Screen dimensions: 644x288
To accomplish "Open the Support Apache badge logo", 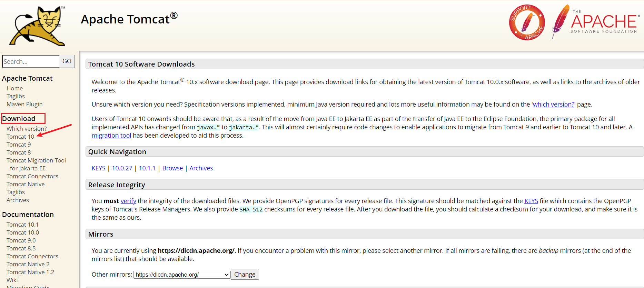I will click(x=527, y=22).
